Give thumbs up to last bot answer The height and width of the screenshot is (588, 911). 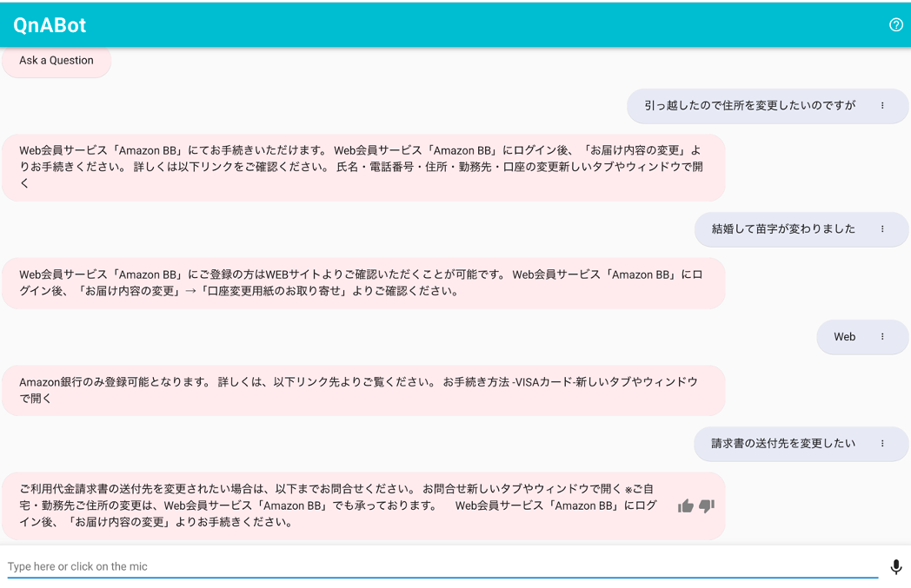[686, 506]
